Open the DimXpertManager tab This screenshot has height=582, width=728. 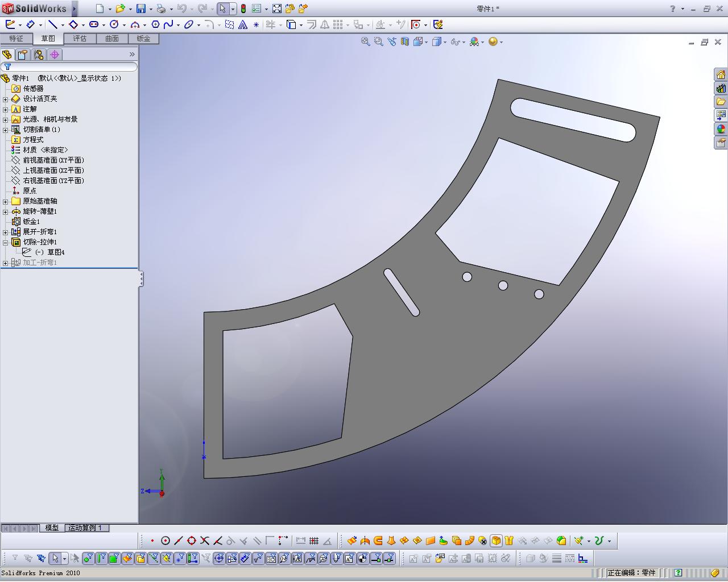55,55
